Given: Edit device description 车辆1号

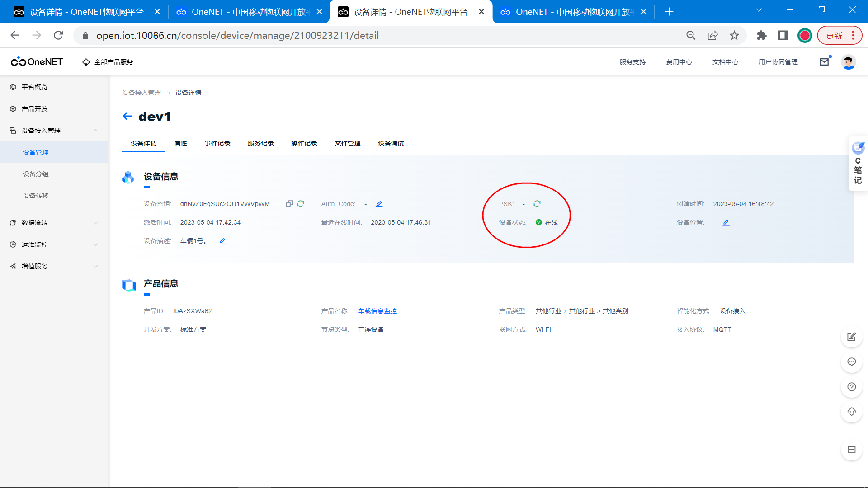Looking at the screenshot, I should (222, 241).
